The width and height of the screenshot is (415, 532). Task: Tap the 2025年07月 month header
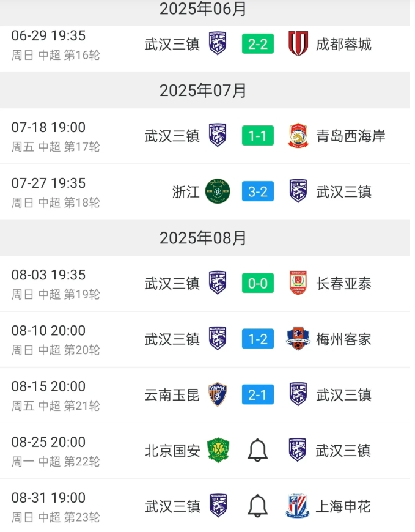click(203, 91)
